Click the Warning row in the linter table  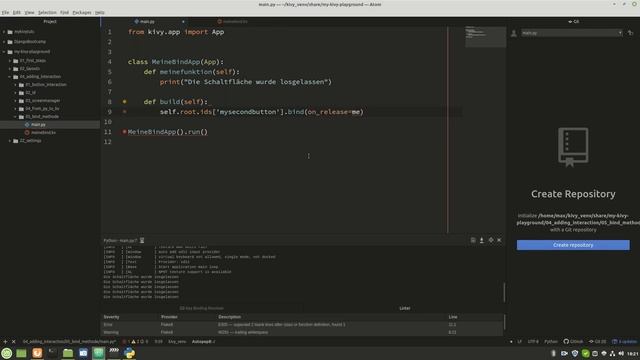click(x=302, y=332)
